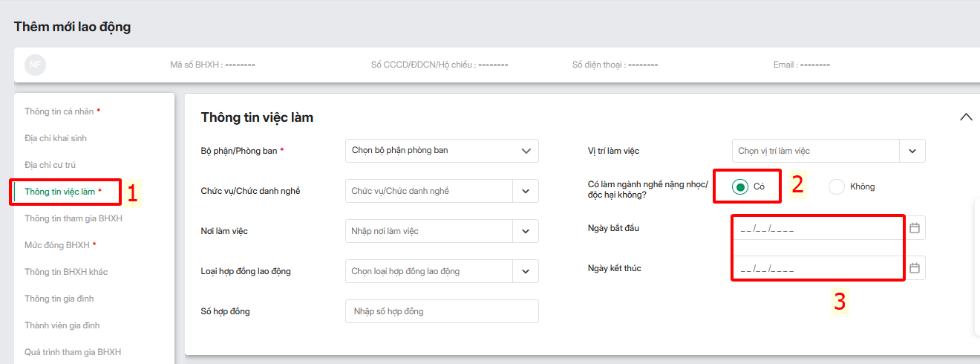Screen dimensions: 980x364
Task: Focus the Ngày kết thúc date field
Action: 817,268
